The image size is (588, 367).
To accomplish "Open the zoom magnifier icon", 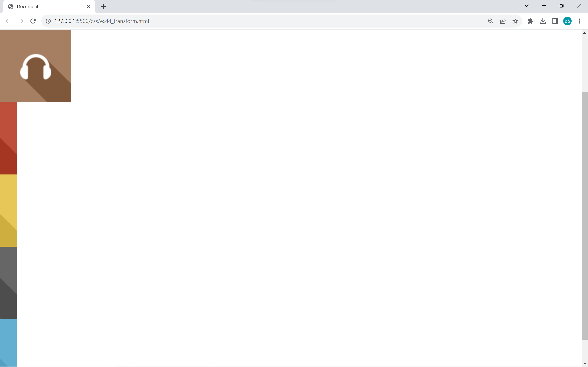I will coord(491,21).
